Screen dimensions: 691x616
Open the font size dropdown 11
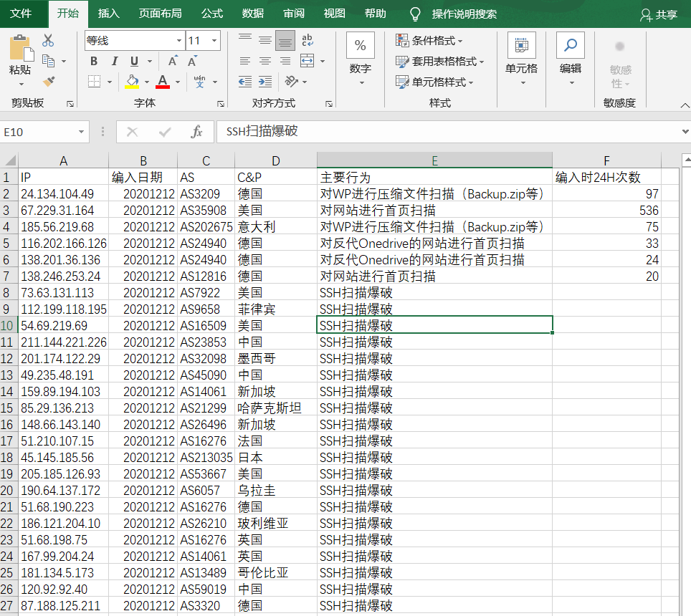click(x=214, y=41)
